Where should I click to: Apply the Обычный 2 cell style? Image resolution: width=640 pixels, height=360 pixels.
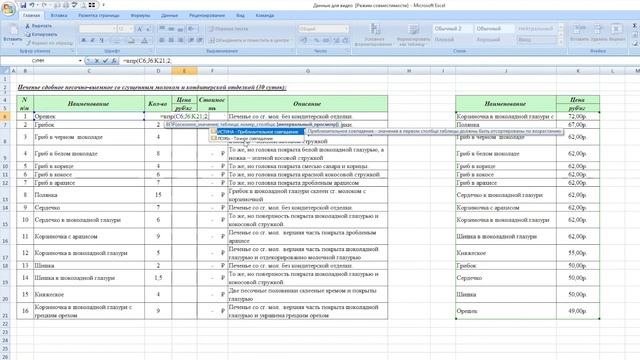(x=453, y=29)
